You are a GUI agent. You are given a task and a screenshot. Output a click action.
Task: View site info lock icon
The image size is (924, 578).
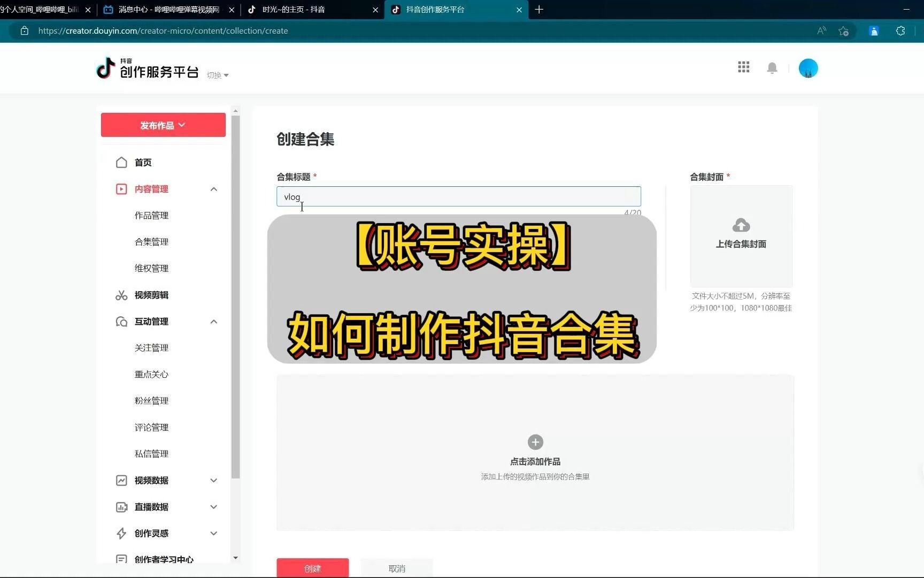(24, 31)
